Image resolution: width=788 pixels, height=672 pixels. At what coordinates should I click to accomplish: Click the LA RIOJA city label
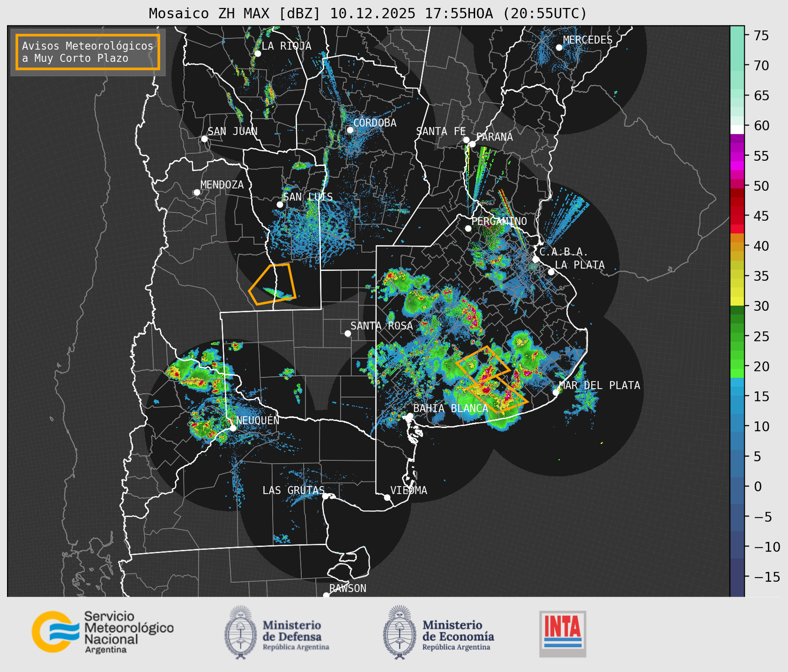pyautogui.click(x=286, y=46)
